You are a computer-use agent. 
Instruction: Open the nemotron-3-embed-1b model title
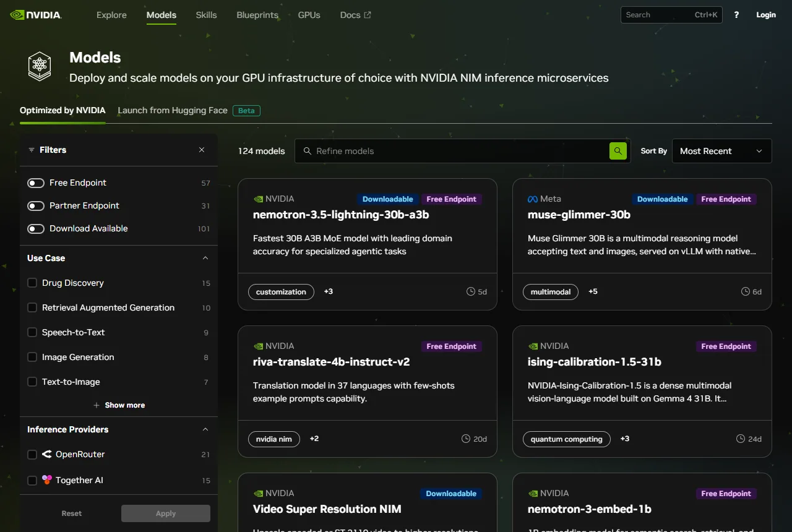[x=590, y=509]
